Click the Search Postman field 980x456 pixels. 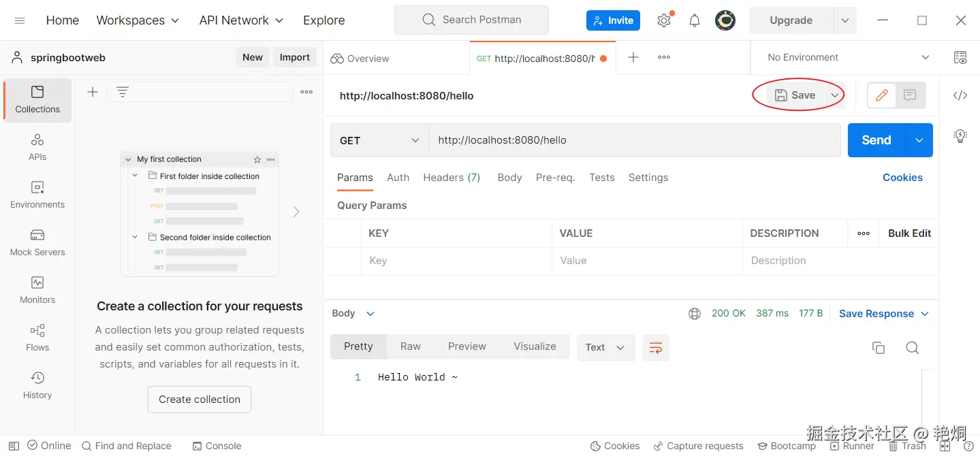pos(471,20)
